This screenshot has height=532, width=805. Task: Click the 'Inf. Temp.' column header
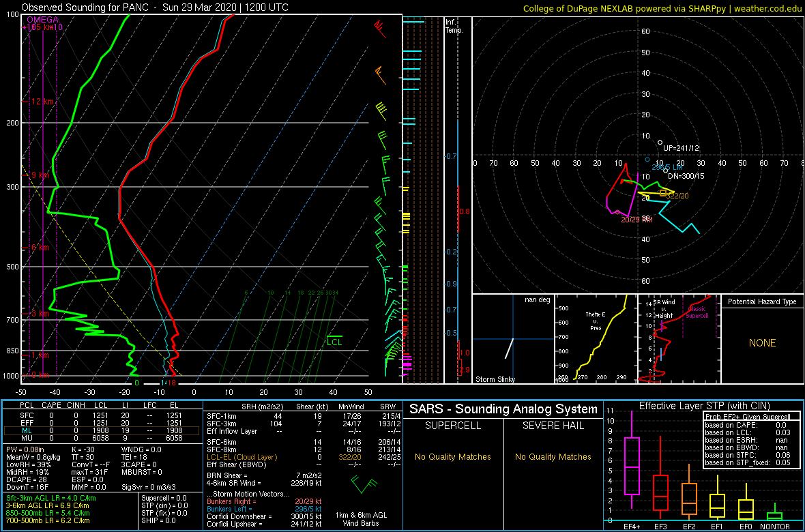[x=455, y=26]
